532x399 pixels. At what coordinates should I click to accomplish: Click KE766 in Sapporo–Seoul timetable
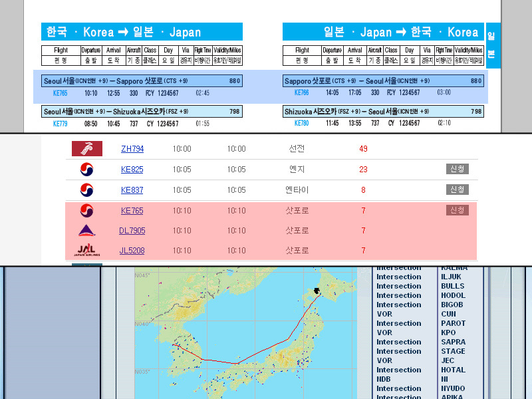point(302,92)
